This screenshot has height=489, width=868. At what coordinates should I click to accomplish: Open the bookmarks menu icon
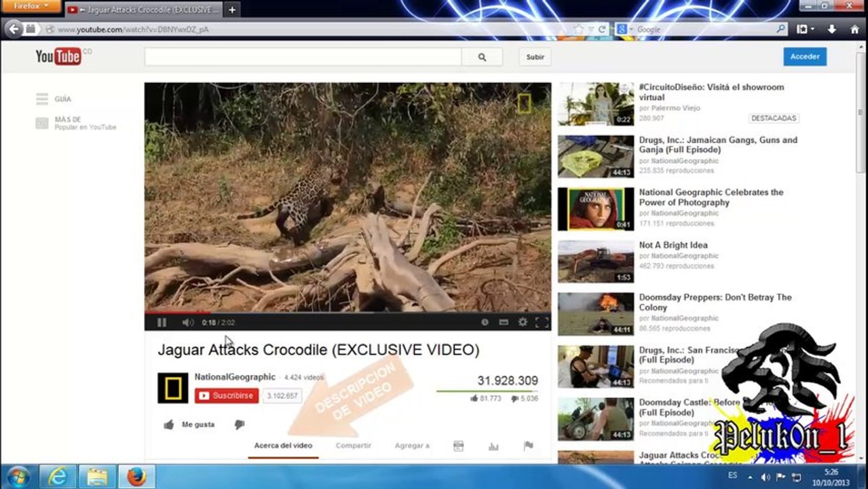pyautogui.click(x=805, y=29)
